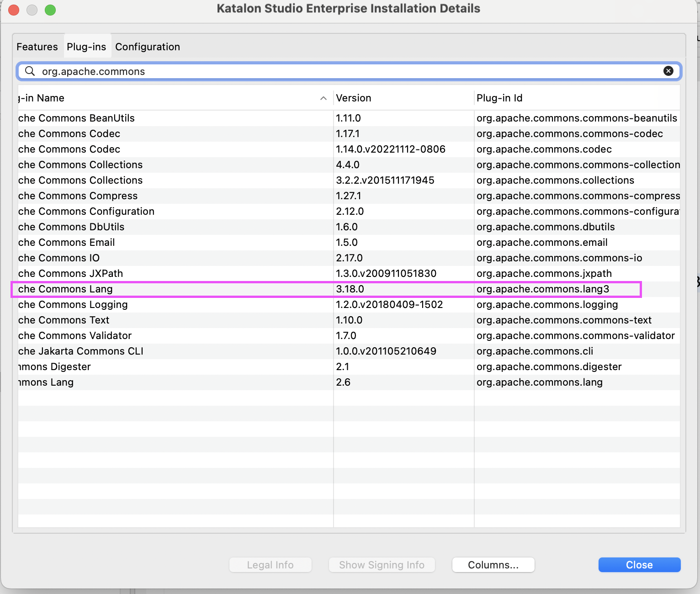Click inside the org.apache.commons search field

pos(320,71)
